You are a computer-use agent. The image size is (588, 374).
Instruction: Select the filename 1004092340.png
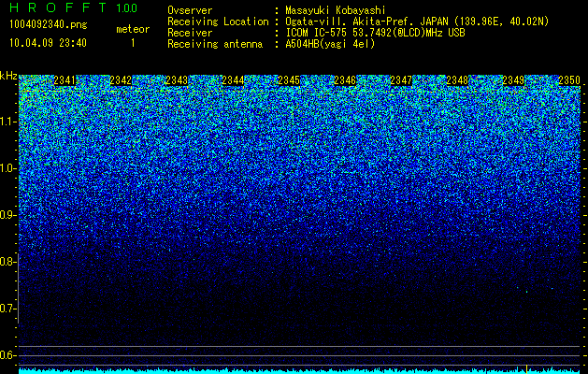(49, 25)
